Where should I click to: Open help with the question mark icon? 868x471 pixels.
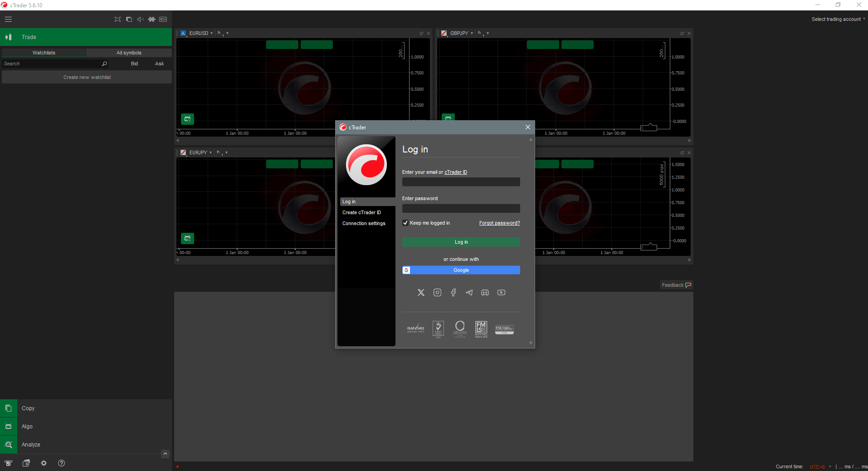click(x=62, y=463)
